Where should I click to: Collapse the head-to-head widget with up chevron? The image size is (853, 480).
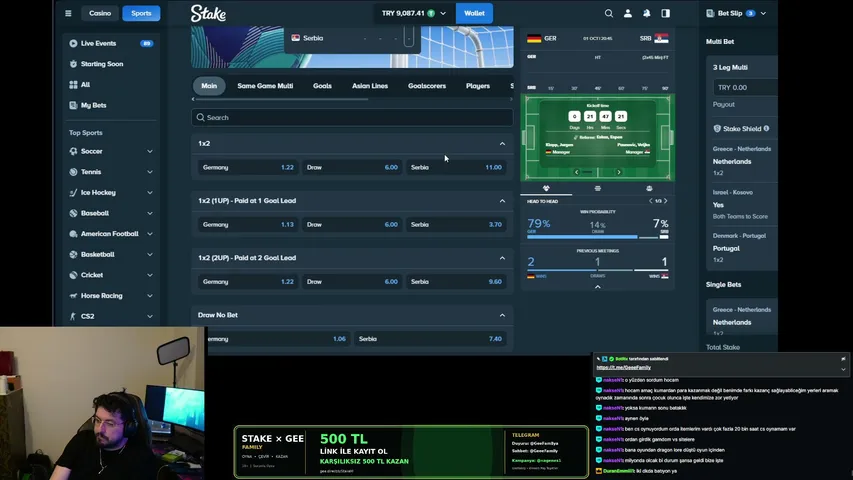click(597, 287)
